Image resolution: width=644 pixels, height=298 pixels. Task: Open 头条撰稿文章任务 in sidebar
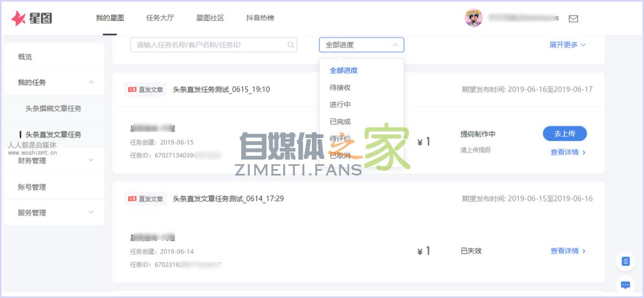coord(53,109)
